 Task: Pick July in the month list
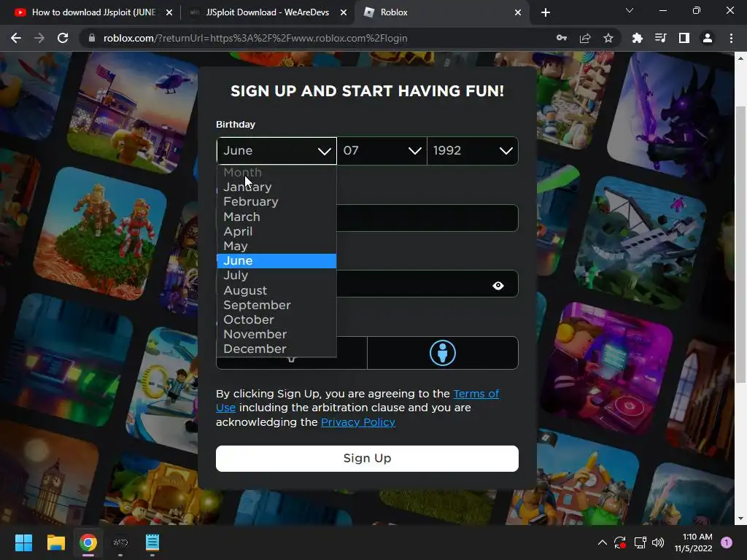pos(276,275)
